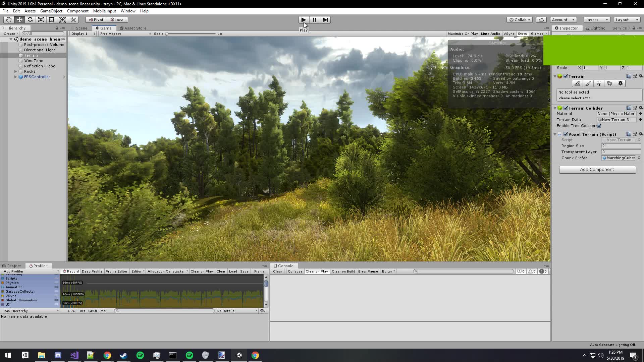
Task: Uncheck the Terrain Collider component
Action: click(x=566, y=108)
